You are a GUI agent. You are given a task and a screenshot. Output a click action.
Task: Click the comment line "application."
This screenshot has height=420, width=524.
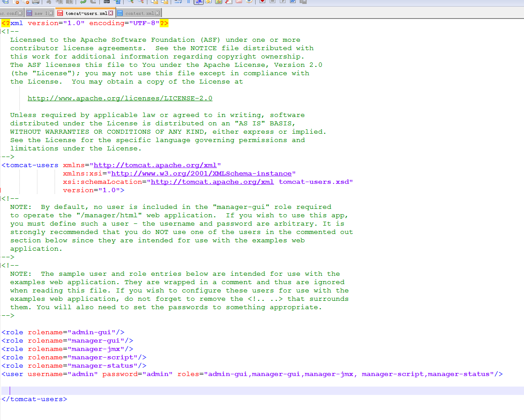(36, 248)
